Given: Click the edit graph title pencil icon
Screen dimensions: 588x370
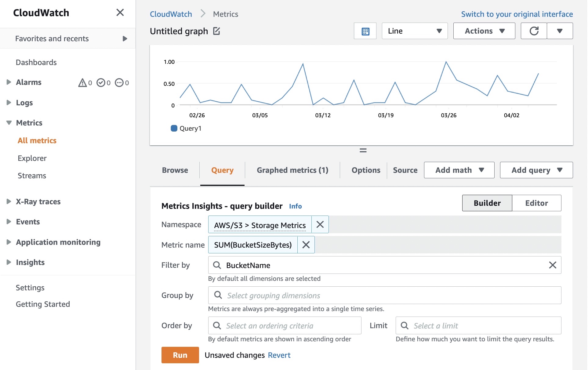Looking at the screenshot, I should (216, 31).
